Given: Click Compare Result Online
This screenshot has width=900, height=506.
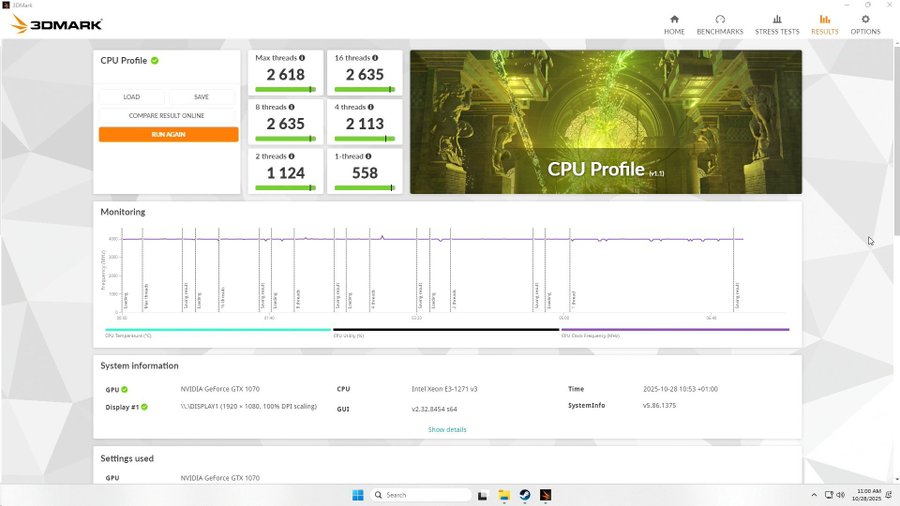Looking at the screenshot, I should click(x=168, y=115).
